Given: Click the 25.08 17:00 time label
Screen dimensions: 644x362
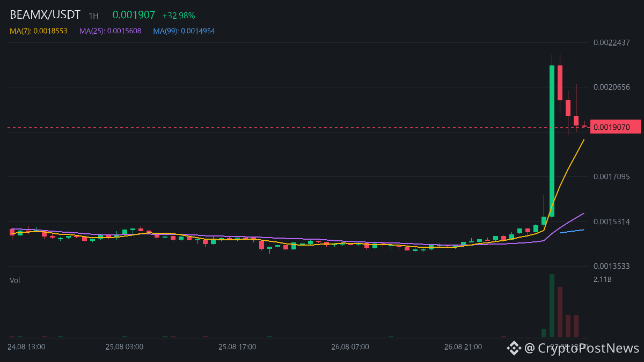Looking at the screenshot, I should (x=237, y=347).
